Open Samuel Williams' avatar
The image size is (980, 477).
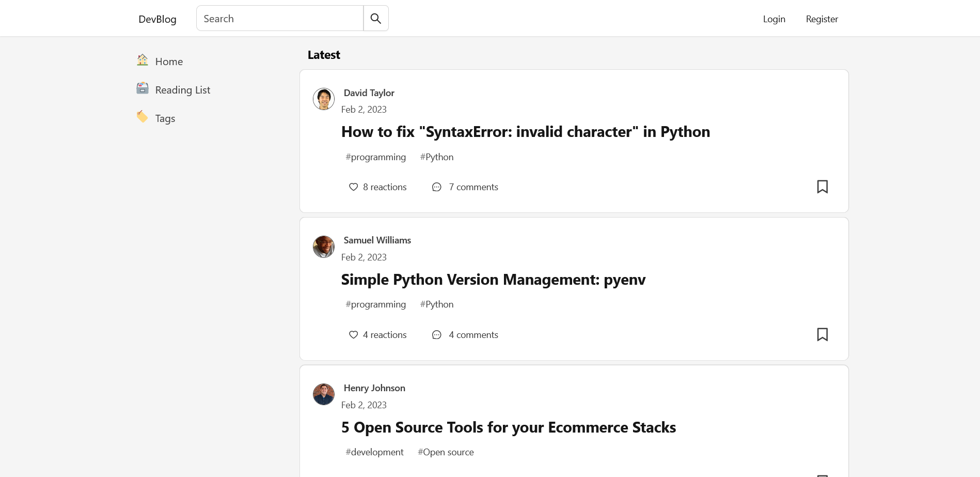tap(324, 247)
